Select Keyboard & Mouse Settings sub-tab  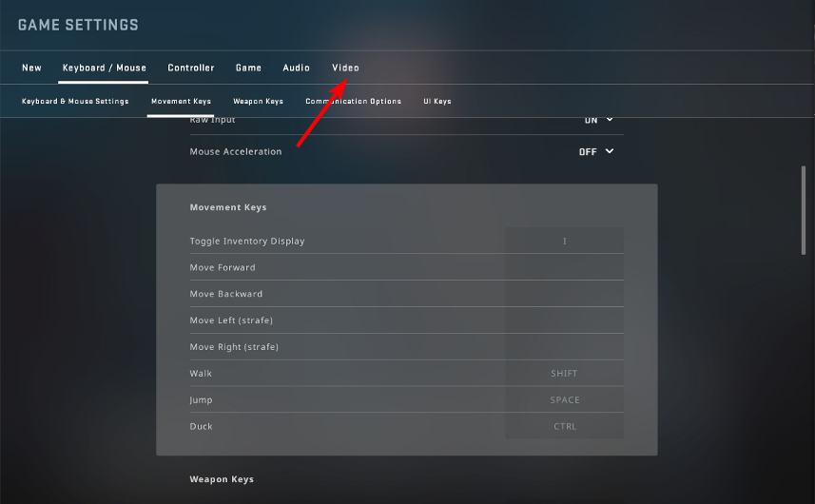75,102
